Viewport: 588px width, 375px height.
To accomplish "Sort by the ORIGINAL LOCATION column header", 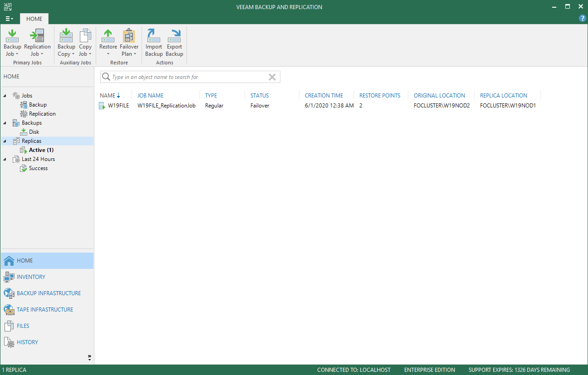I will point(439,96).
